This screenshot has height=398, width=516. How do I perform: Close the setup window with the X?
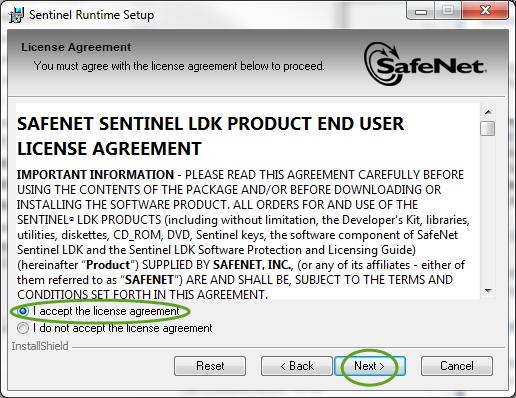click(x=485, y=11)
